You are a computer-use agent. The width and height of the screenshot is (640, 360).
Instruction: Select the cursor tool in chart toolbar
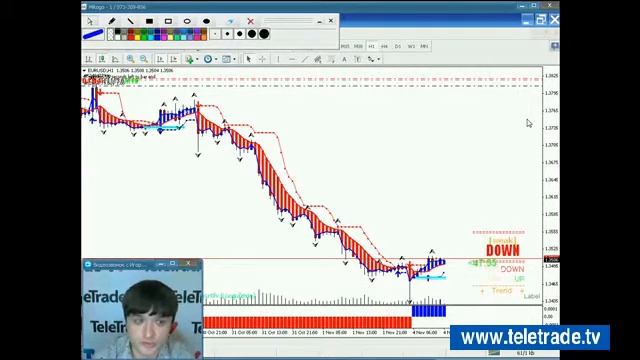(x=248, y=59)
